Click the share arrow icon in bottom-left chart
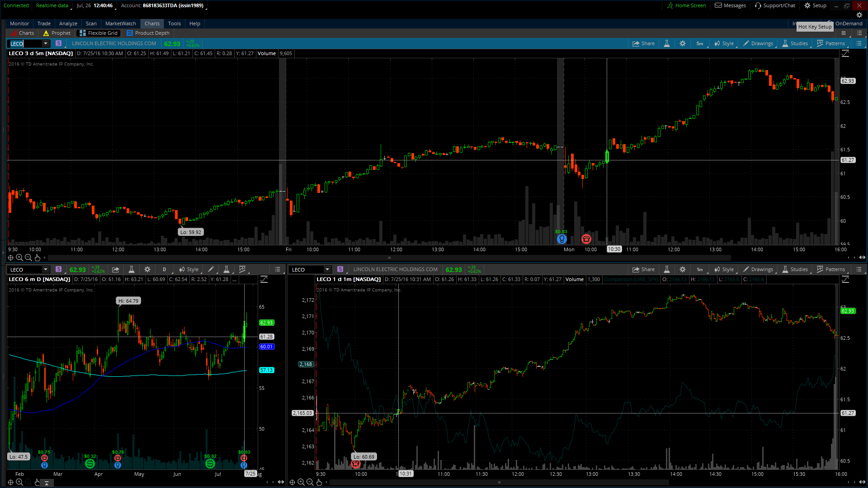The image size is (868, 488). [x=116, y=269]
